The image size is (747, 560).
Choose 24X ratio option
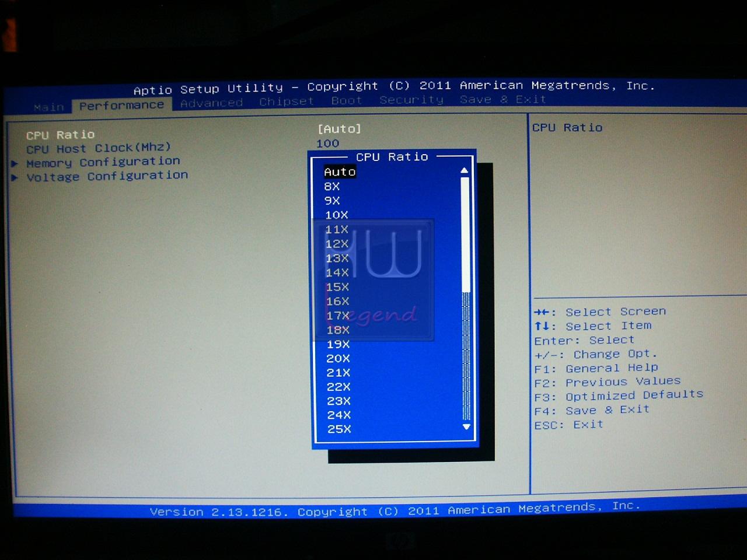pyautogui.click(x=339, y=415)
